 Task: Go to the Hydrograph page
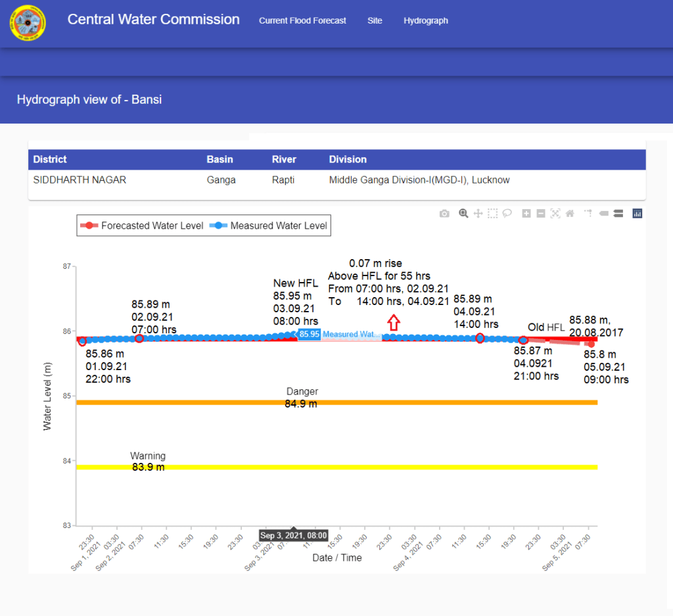tap(426, 20)
